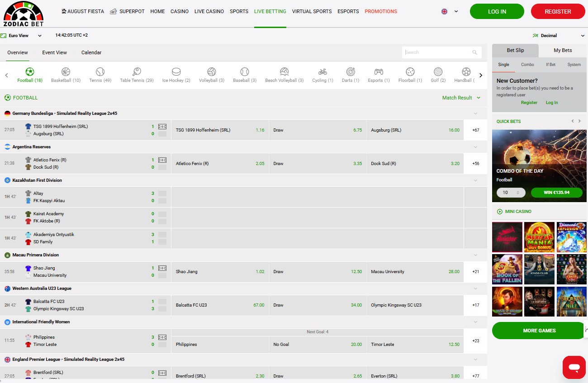Screen dimensions: 588x383
Task: Open the language flag dropdown
Action: point(449,11)
